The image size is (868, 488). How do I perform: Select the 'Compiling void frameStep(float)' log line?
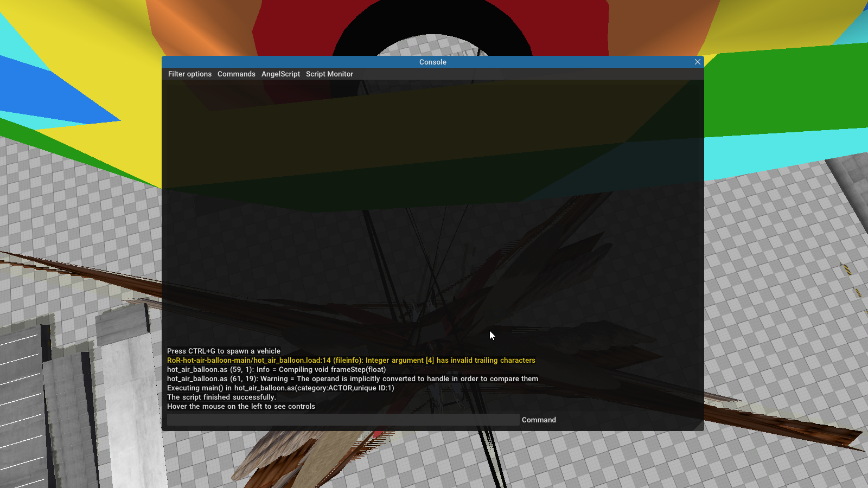277,370
